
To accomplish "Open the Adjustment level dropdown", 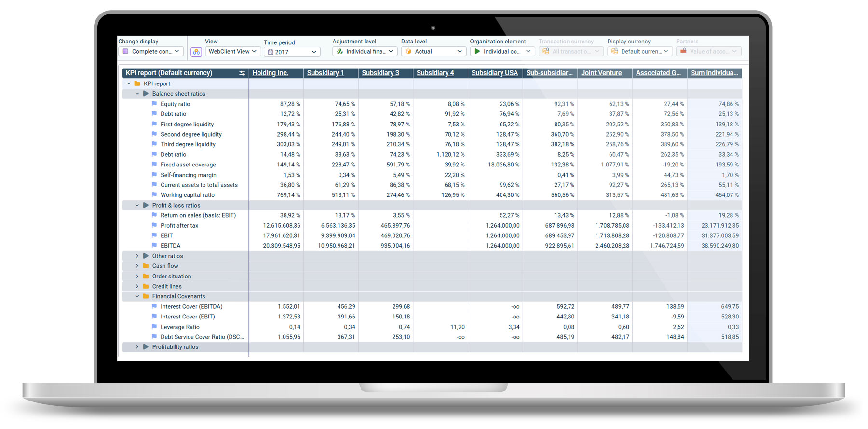I will (365, 51).
